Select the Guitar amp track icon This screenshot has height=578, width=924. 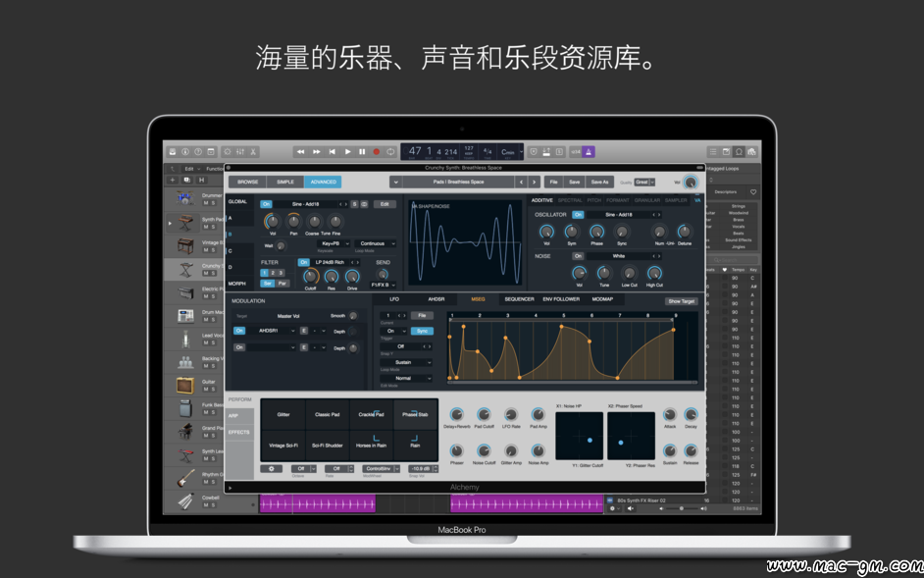185,385
